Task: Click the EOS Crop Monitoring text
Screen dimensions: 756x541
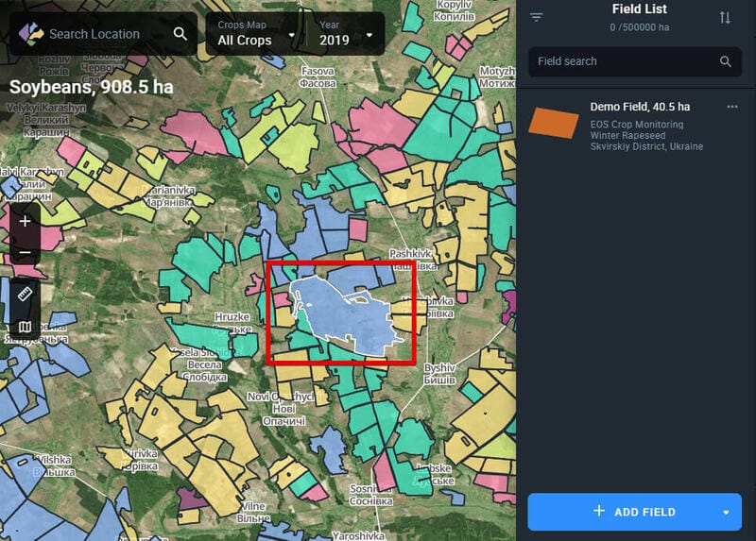Action: pos(636,125)
